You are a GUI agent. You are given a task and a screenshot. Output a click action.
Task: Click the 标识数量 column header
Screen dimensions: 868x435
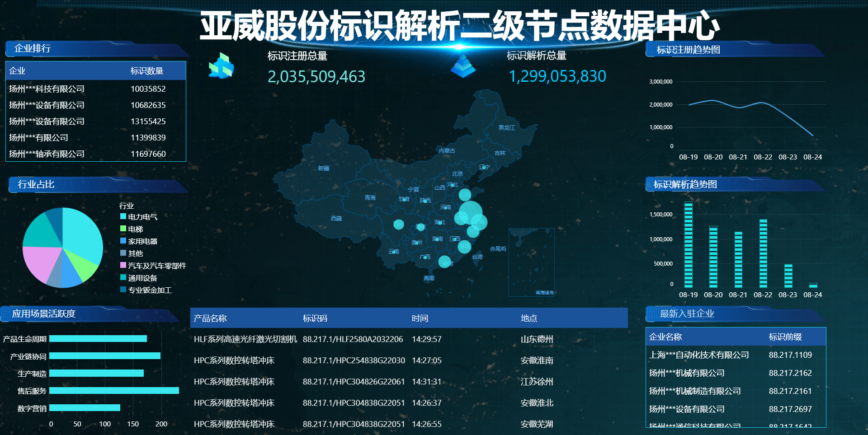147,71
